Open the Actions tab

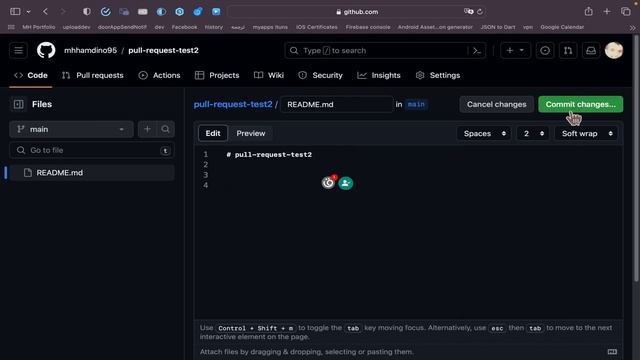click(160, 75)
